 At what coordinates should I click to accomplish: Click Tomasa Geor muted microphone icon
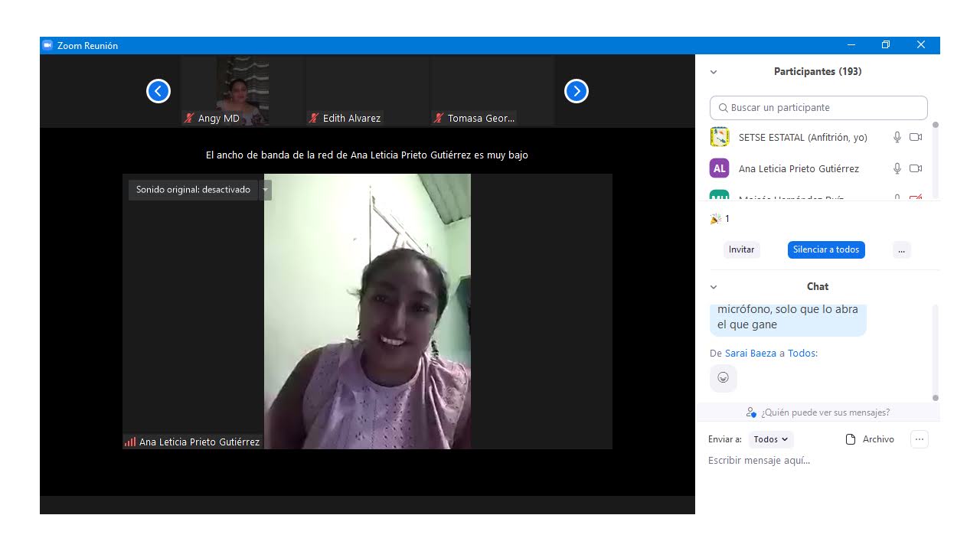439,118
